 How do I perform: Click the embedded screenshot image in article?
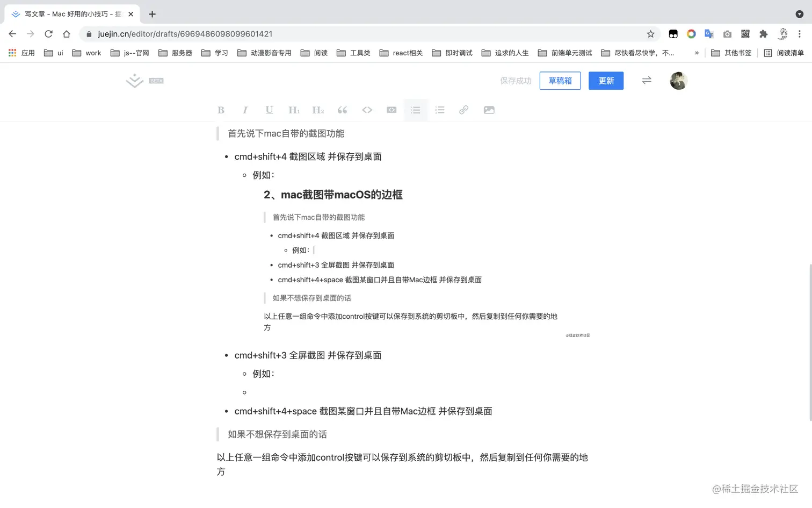(426, 262)
